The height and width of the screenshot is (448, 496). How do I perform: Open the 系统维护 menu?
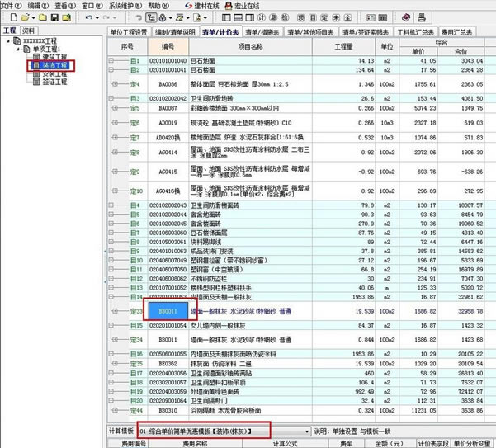point(125,6)
